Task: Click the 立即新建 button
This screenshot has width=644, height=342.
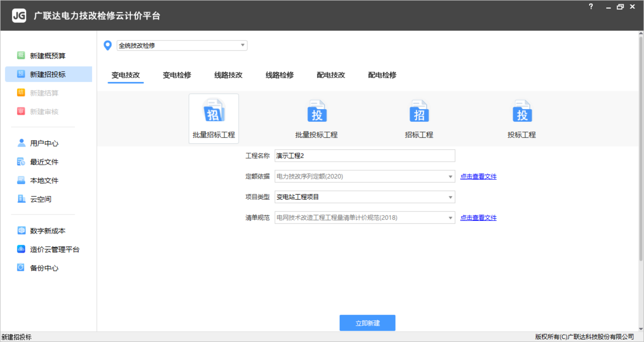Action: point(367,323)
